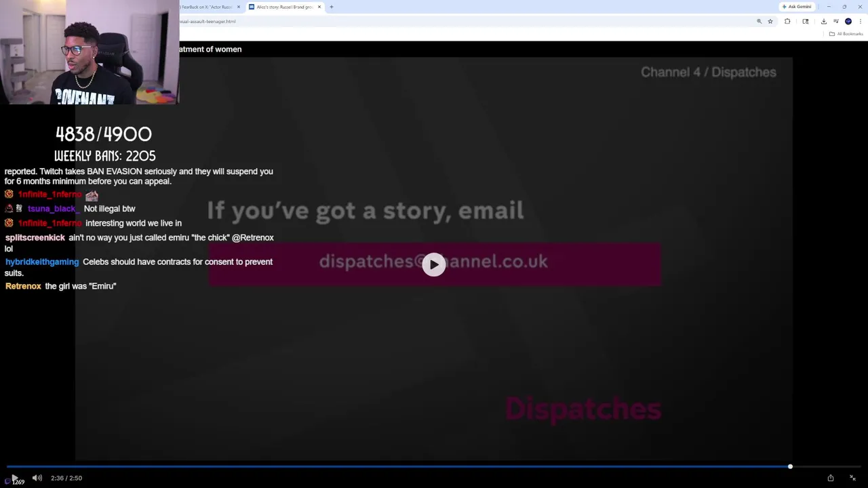
Task: Click username tsuna_black_ in chat
Action: (54, 209)
